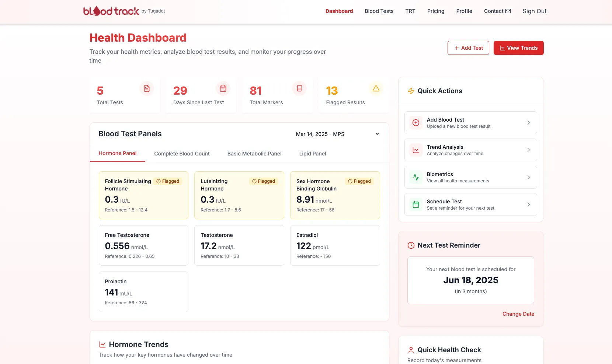Go to the TRT page
The height and width of the screenshot is (364, 612).
click(x=410, y=11)
